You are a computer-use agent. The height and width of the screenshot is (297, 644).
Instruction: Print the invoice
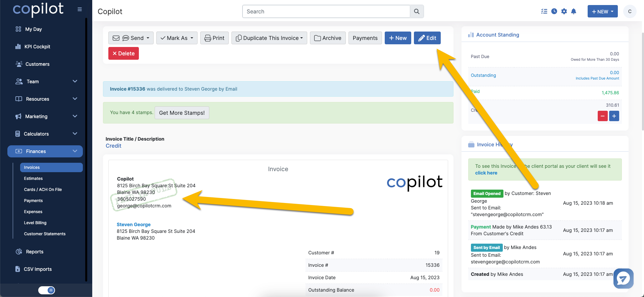215,38
